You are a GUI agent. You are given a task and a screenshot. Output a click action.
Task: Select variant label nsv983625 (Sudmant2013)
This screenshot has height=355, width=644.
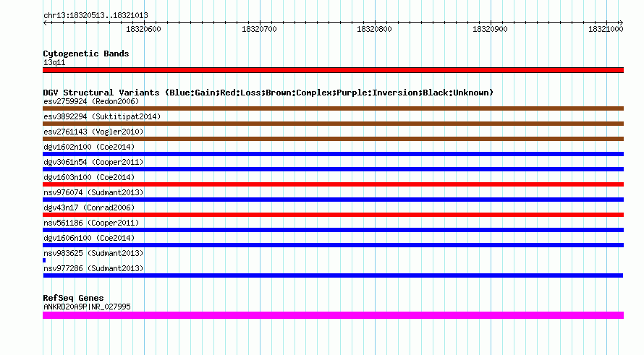point(93,253)
